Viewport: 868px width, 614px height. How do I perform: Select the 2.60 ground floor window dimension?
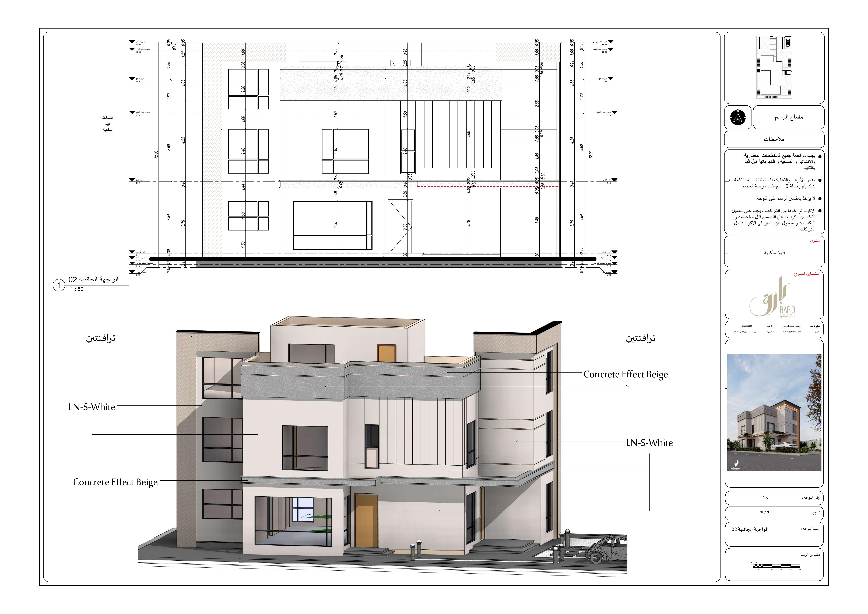[335, 225]
